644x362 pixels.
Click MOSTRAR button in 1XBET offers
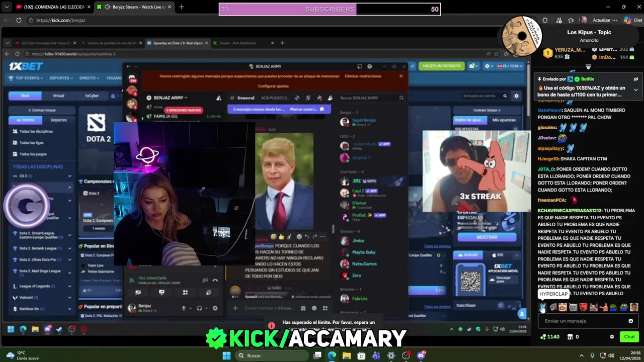click(x=487, y=237)
